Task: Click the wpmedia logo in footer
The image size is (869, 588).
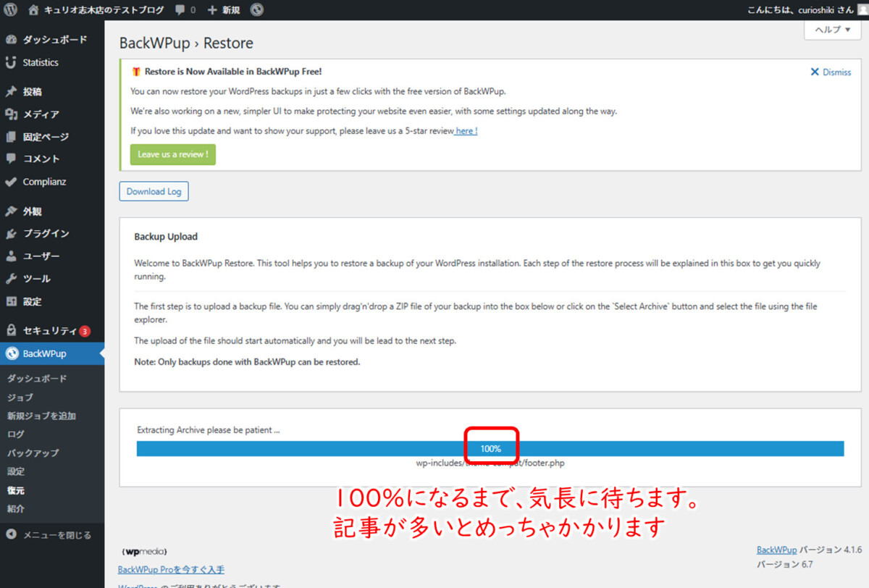Action: pos(146,551)
